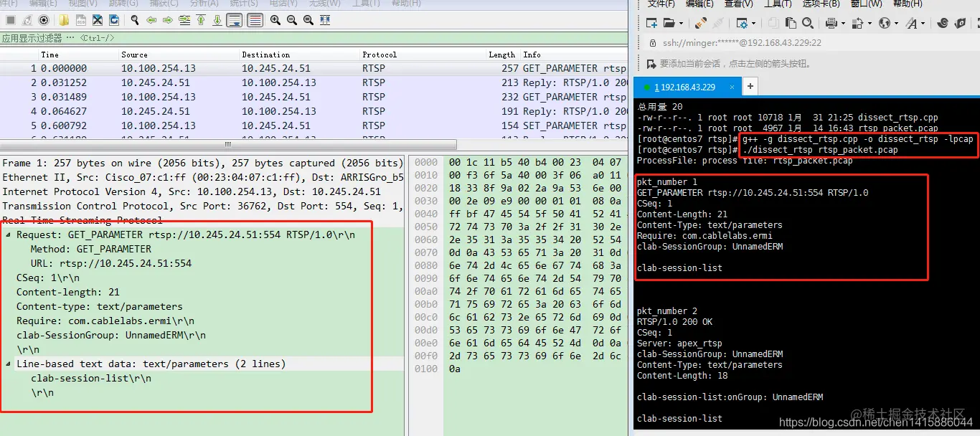Viewport: 980px width, 436px height.
Task: Open dropdown arrow beside print icon
Action: (843, 24)
